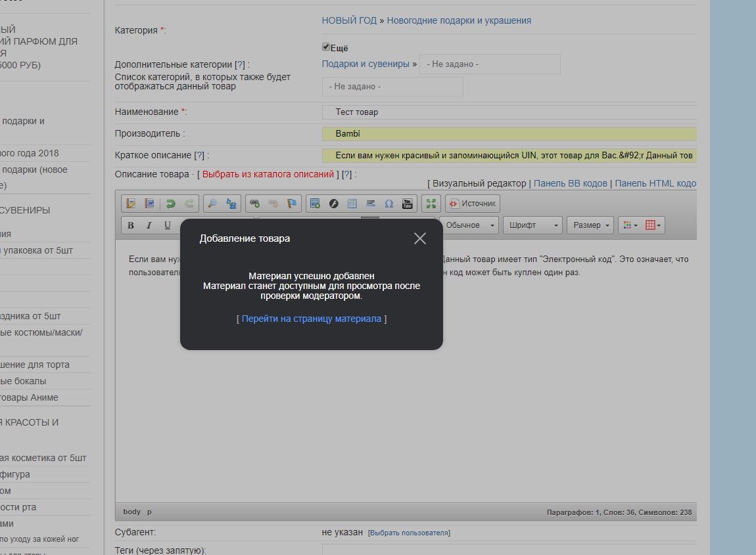Screen dimensions: 756x555
Task: Open sidebar item ые бокалы
Action: coord(23,381)
